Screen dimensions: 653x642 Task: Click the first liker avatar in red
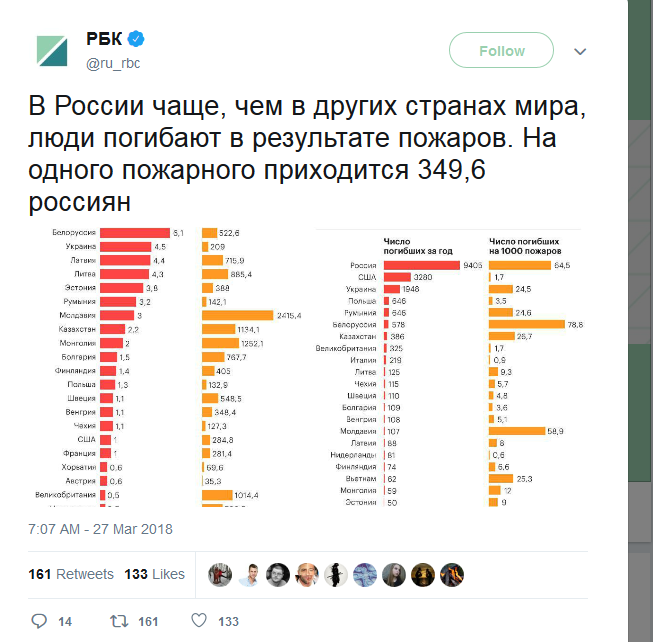pyautogui.click(x=220, y=575)
